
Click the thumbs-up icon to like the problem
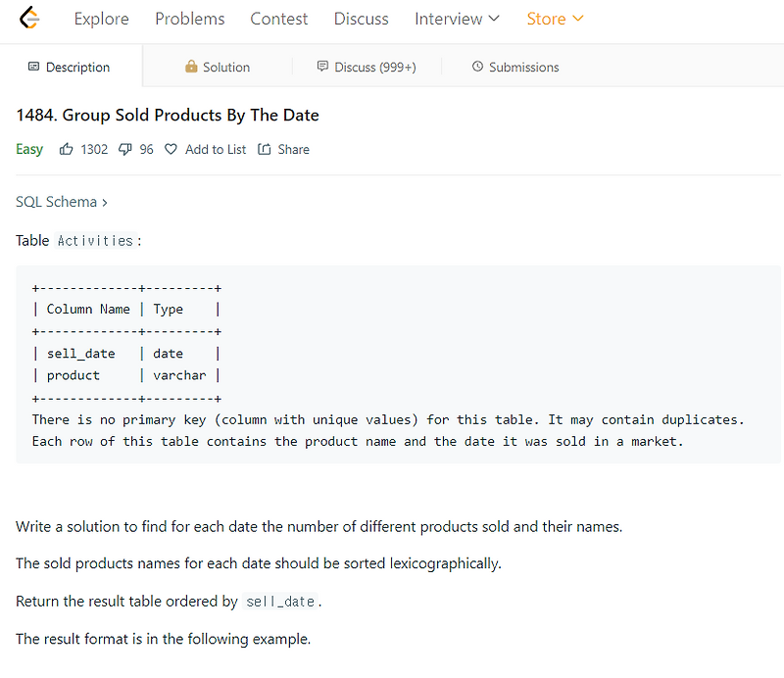[67, 149]
